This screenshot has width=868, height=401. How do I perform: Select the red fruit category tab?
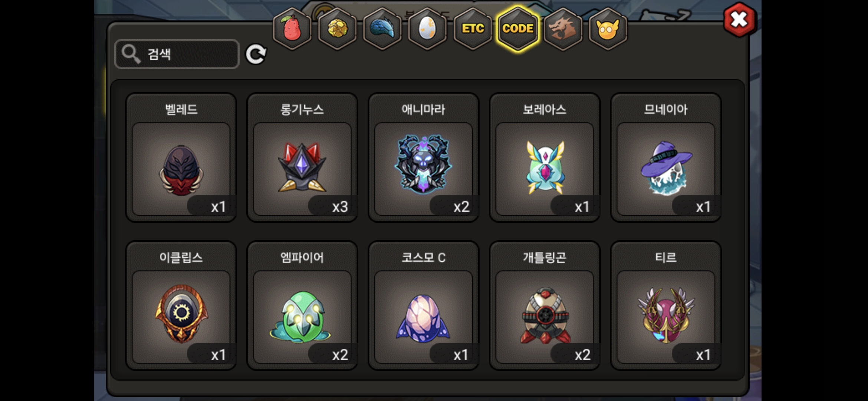(x=292, y=29)
